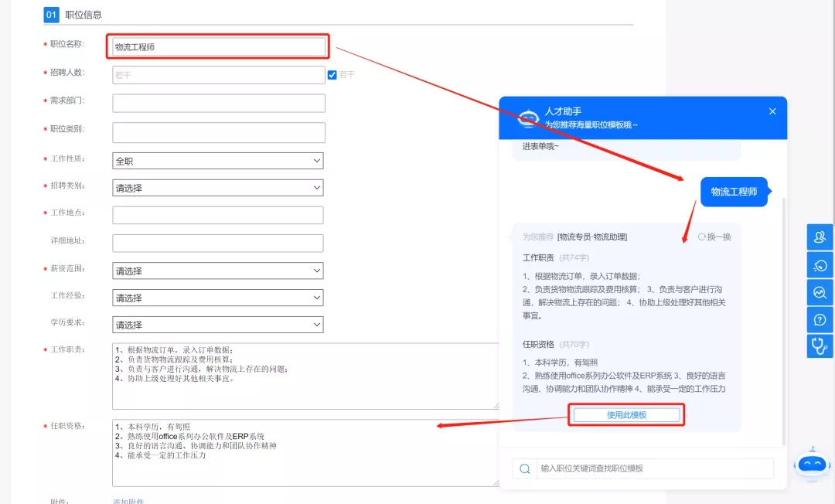Image resolution: width=835 pixels, height=504 pixels.
Task: Focus the 职位类别 input field
Action: [219, 132]
